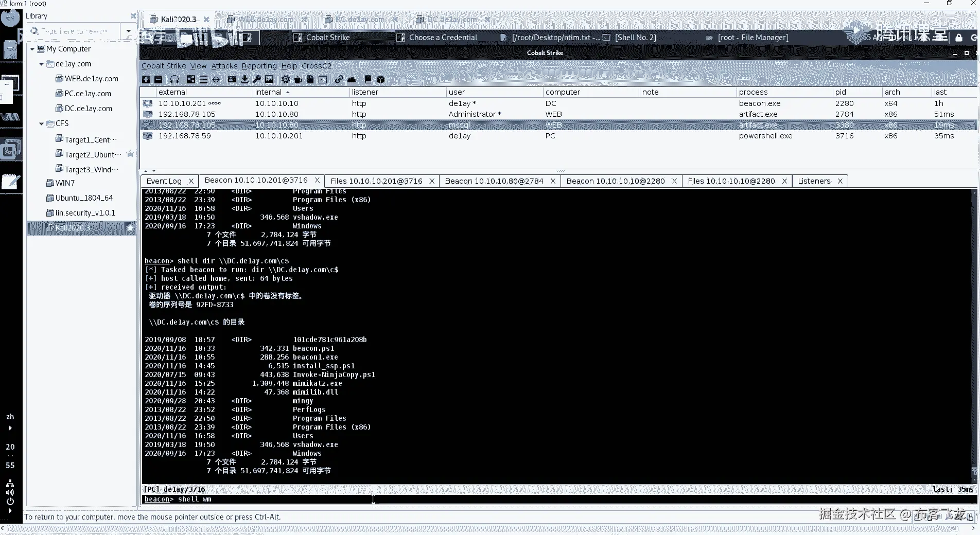
Task: Switch to the Listeners tab
Action: (x=814, y=181)
